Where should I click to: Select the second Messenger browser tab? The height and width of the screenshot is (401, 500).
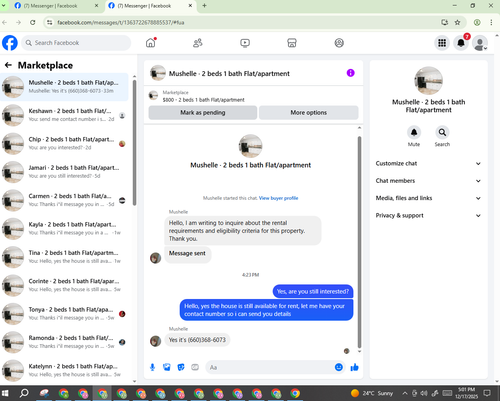(151, 6)
